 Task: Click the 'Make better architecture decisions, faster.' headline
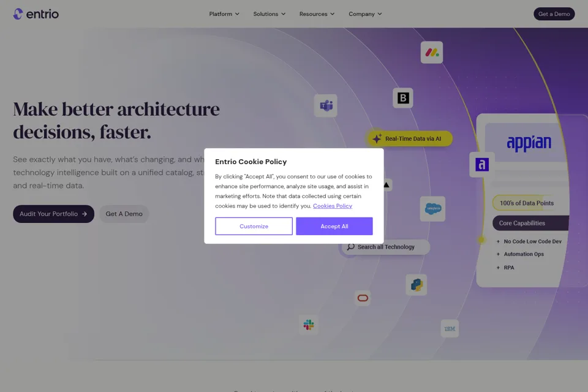click(116, 121)
